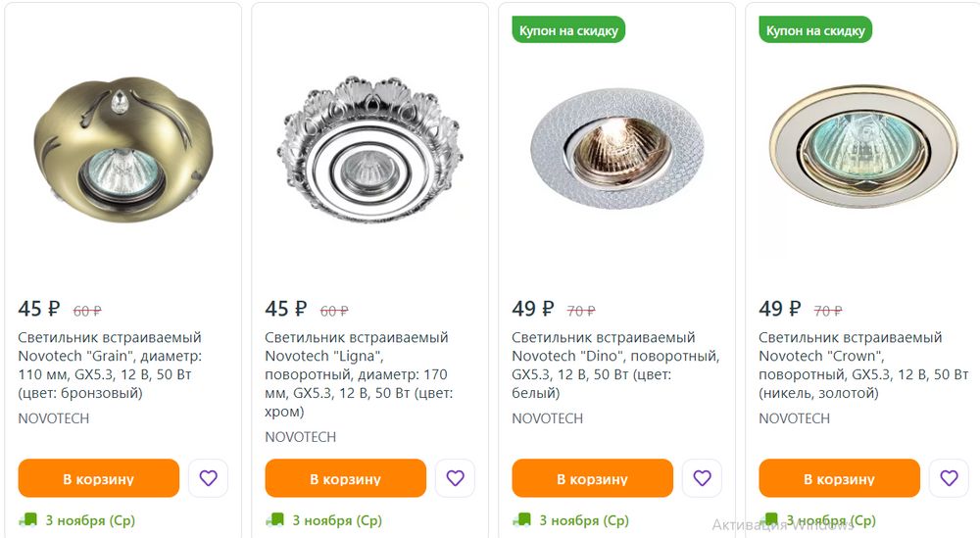Follow the Novotech "Ligna" product title
The width and height of the screenshot is (980, 538).
357,366
